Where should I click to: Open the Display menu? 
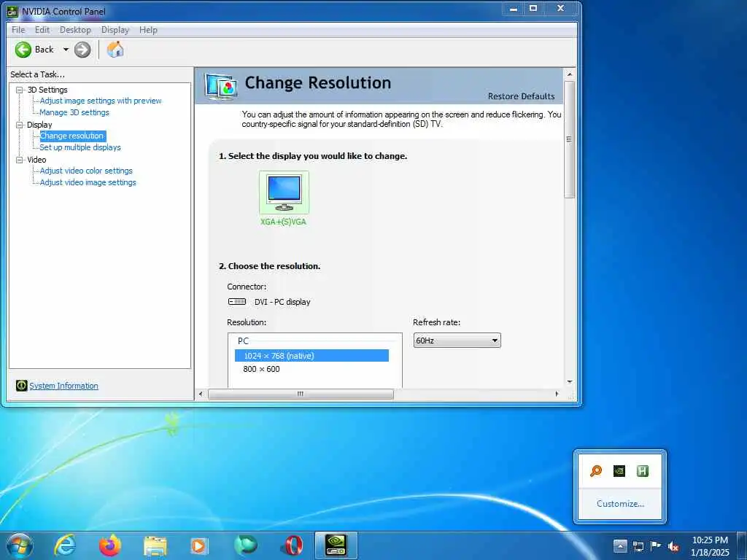115,29
